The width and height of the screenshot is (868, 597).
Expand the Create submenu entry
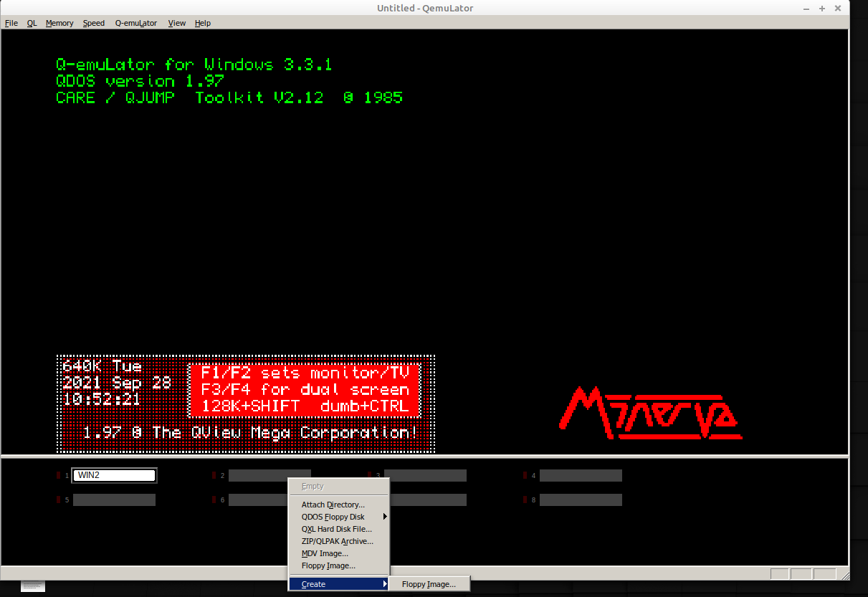[338, 584]
